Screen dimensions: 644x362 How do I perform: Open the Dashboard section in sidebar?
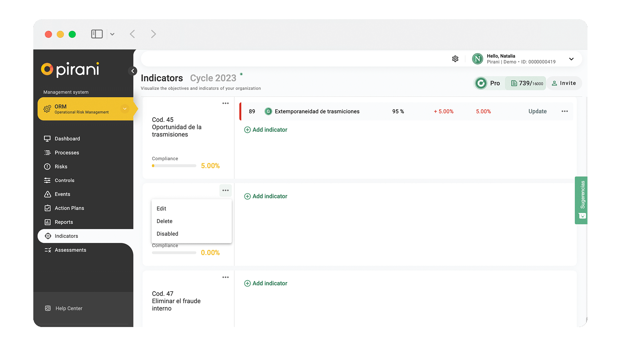pos(67,138)
